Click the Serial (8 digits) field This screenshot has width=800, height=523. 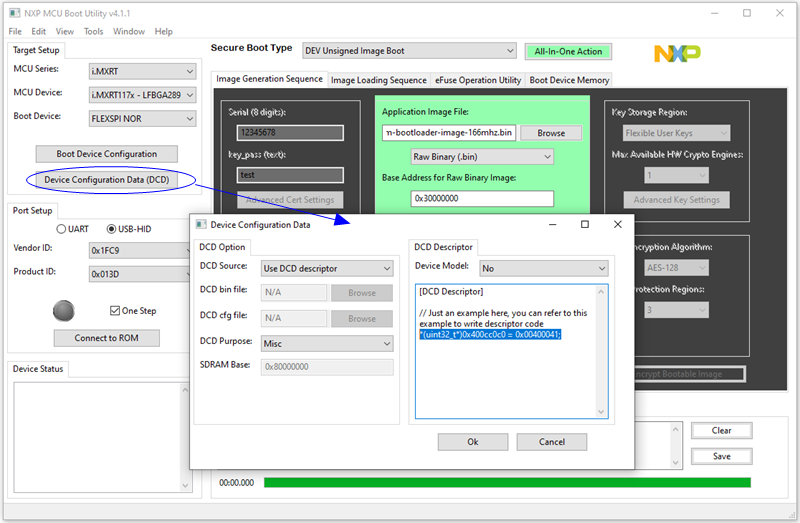coord(290,133)
